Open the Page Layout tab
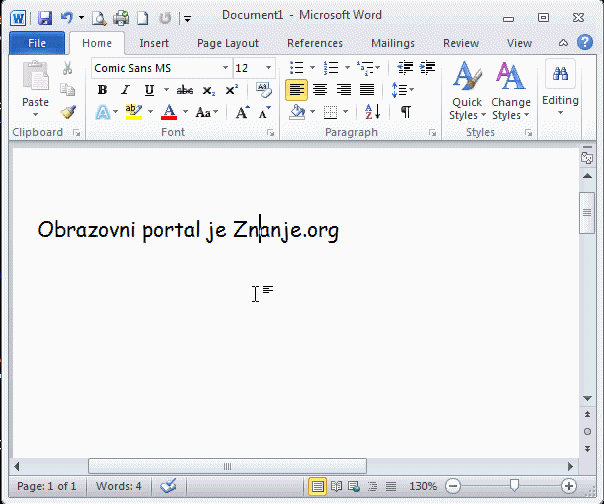The width and height of the screenshot is (604, 504). coord(228,43)
